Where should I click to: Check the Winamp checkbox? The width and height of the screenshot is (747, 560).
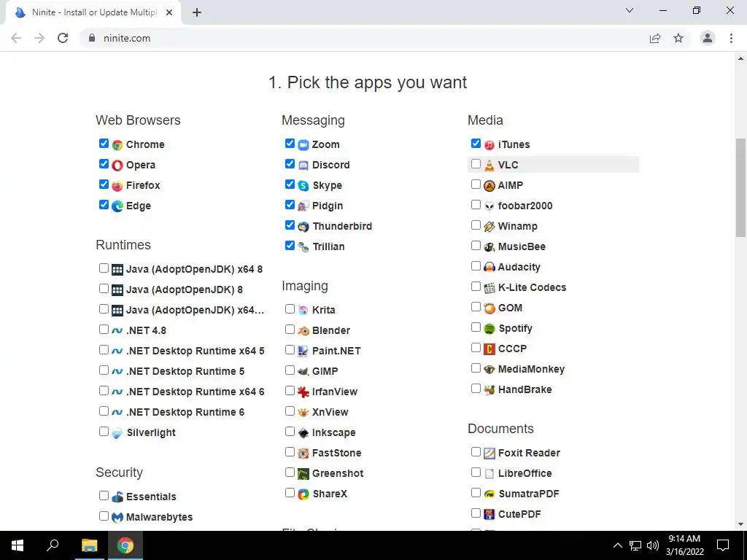coord(476,225)
